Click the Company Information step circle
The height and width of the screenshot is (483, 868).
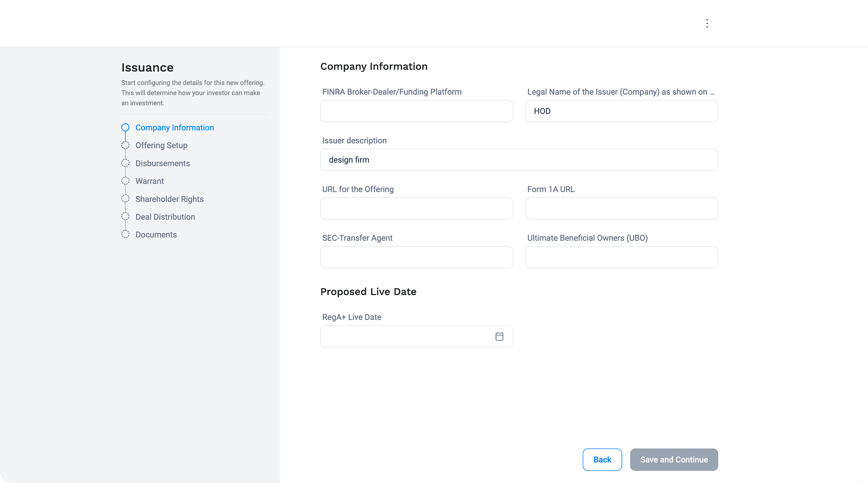coord(125,127)
